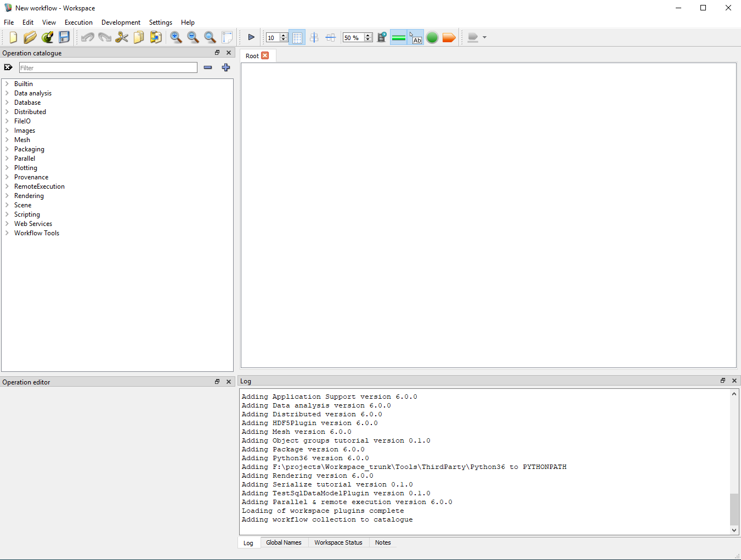Expand the Distributed category

tap(7, 112)
